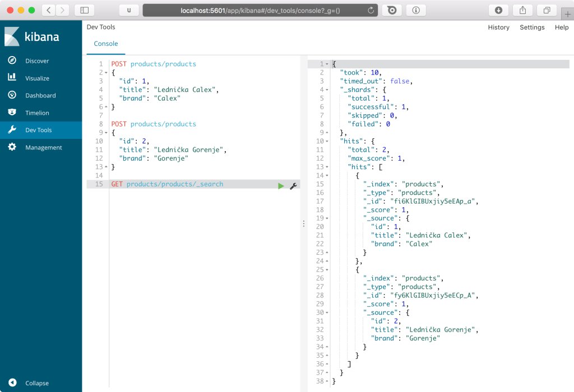The image size is (574, 392).
Task: Open Visualize bar chart icon
Action: [x=12, y=77]
